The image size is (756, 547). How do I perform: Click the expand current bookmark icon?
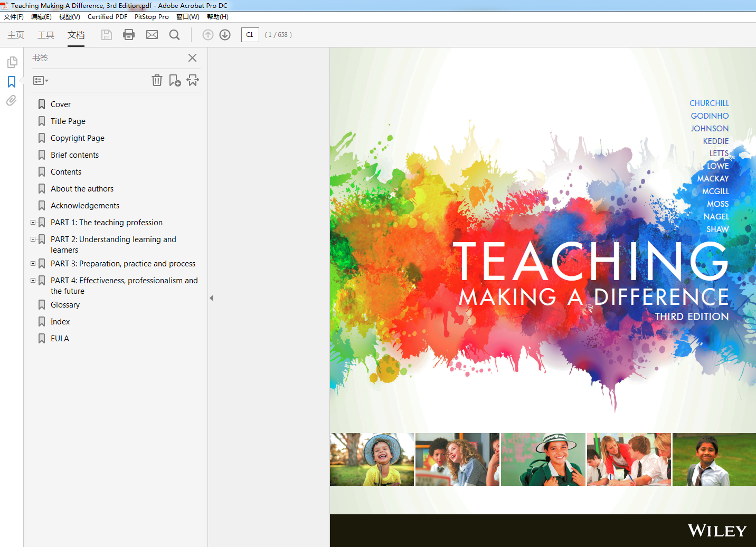pyautogui.click(x=193, y=80)
